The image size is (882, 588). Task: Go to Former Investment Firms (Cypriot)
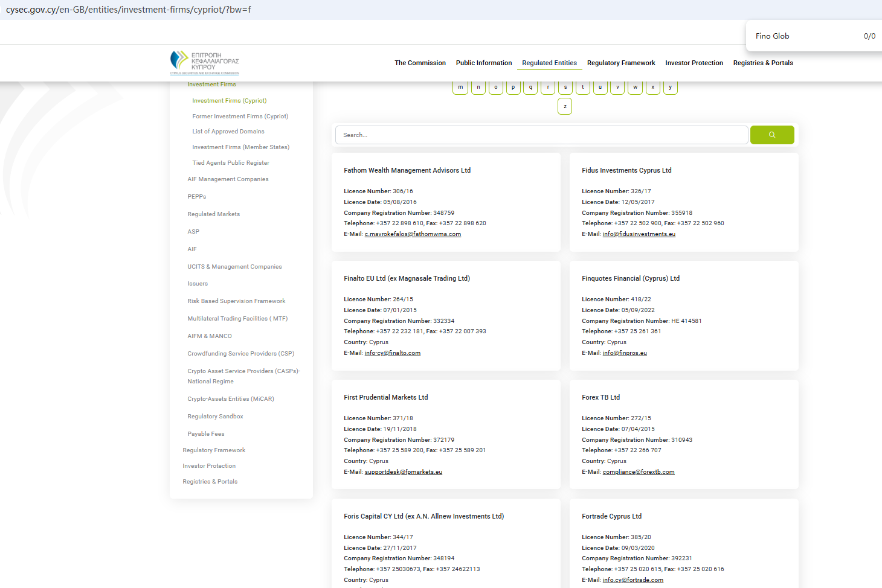(240, 117)
